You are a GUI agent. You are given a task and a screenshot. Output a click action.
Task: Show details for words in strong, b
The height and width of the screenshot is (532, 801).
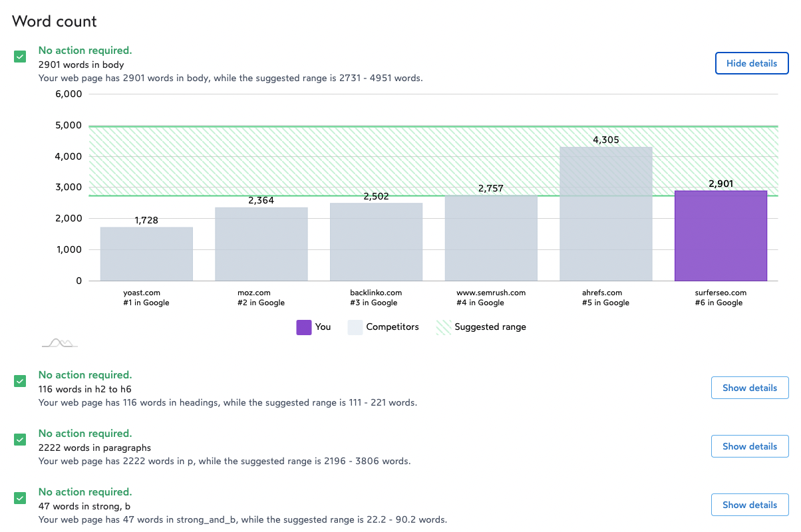pyautogui.click(x=749, y=505)
